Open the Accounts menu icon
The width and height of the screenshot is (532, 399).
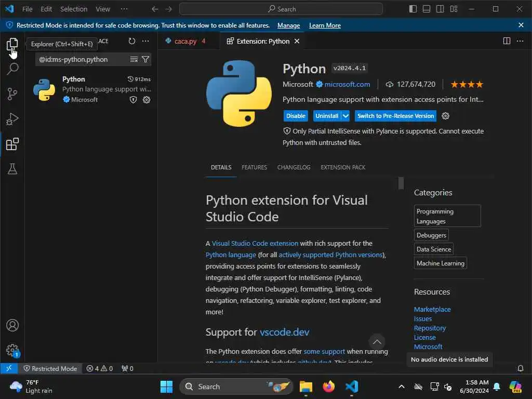click(x=12, y=325)
